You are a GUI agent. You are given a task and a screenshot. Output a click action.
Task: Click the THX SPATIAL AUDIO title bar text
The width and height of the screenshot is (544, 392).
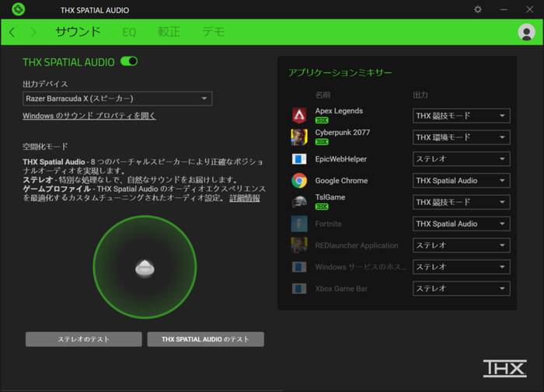coord(95,10)
